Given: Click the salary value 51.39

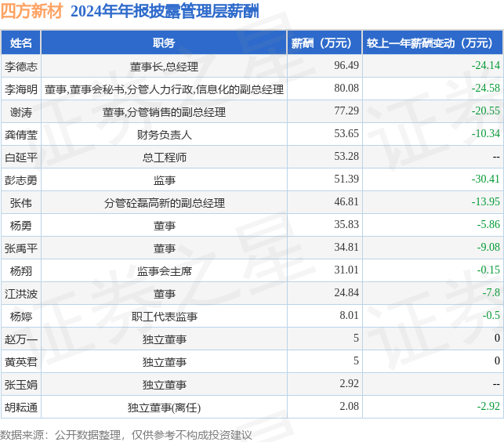Looking at the screenshot, I should 346,179.
